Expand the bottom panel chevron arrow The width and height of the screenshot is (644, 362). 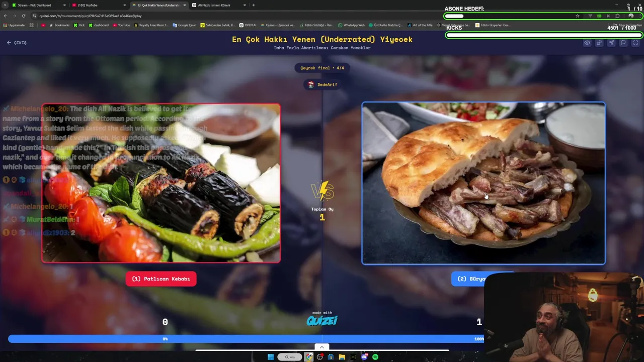coord(322,347)
